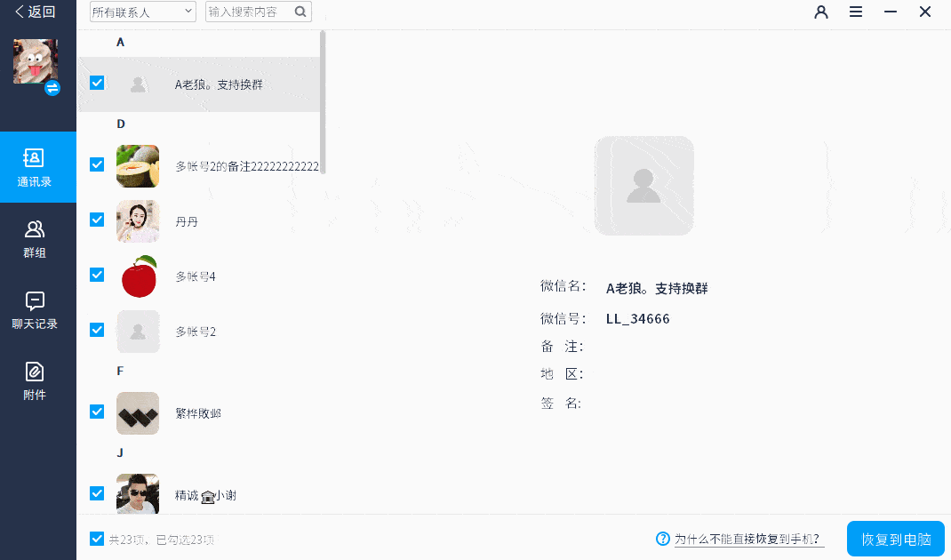Click the 微信名 value A老狼。支持换群 in details
This screenshot has width=951, height=560.
click(657, 288)
